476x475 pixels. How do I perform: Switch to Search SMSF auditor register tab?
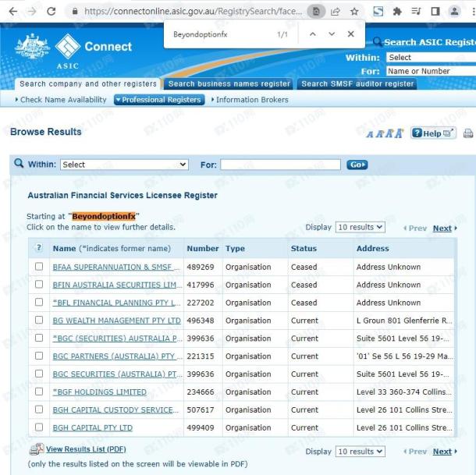[357, 83]
